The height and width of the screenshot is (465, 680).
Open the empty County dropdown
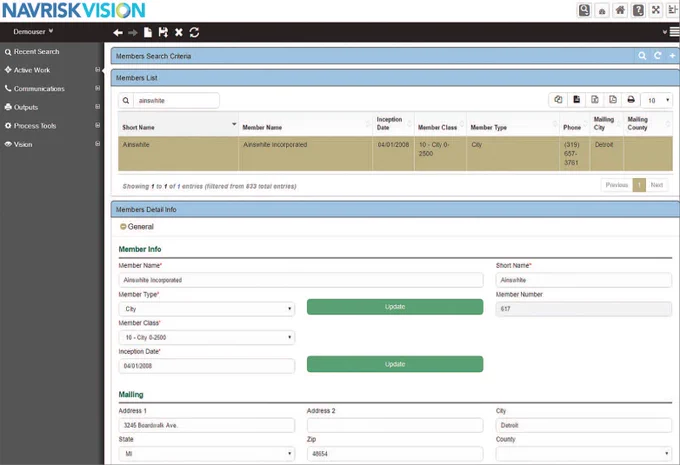(584, 454)
